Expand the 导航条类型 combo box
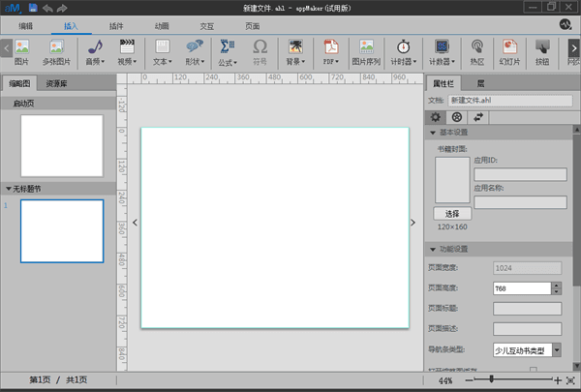This screenshot has height=392, width=581. pyautogui.click(x=557, y=349)
